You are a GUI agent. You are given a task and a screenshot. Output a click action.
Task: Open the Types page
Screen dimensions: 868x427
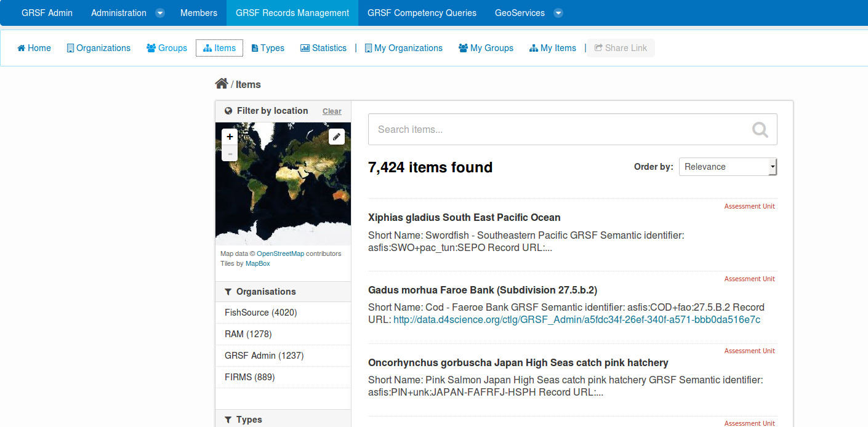click(x=268, y=48)
